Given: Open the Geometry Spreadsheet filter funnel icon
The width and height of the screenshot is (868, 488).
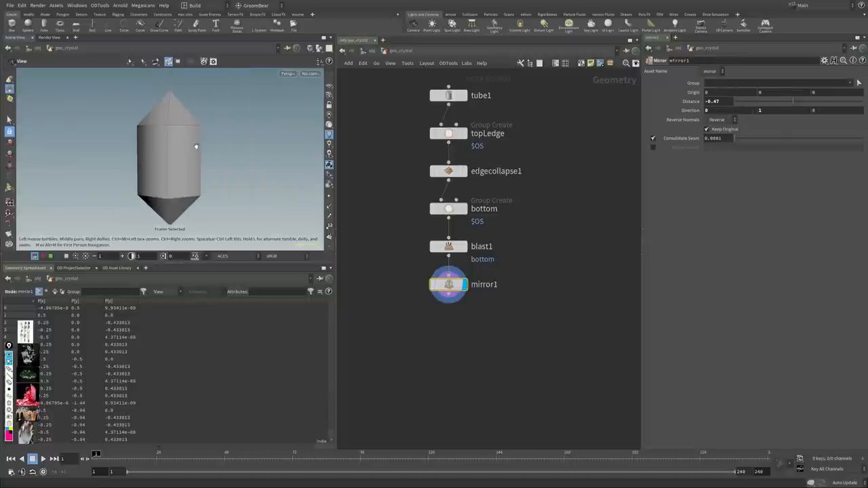Looking at the screenshot, I should coord(143,291).
